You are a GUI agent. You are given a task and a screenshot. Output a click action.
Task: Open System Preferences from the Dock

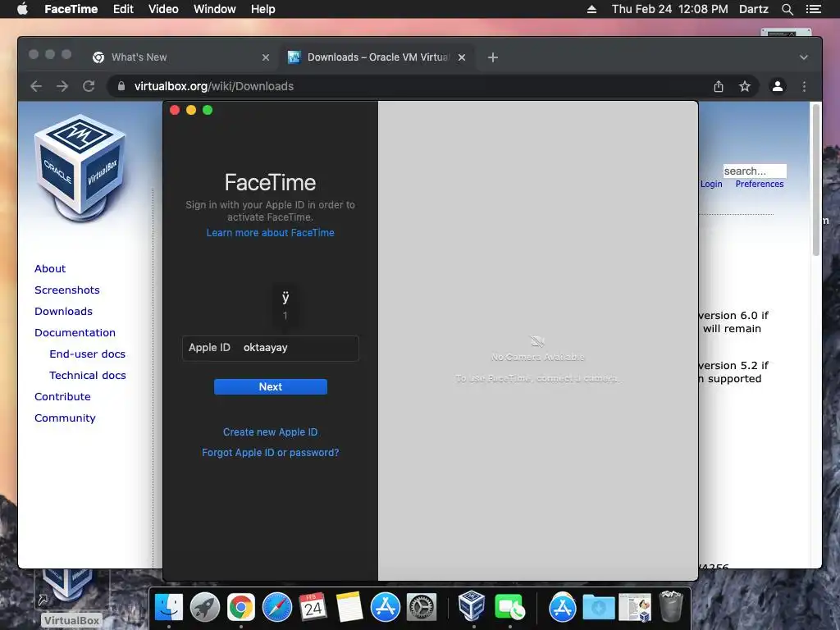coord(421,607)
